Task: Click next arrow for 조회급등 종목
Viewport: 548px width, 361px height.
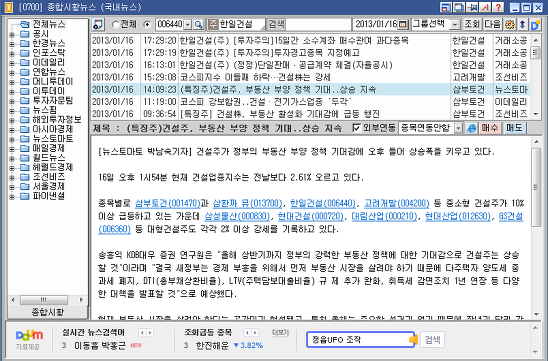Action: click(x=255, y=332)
